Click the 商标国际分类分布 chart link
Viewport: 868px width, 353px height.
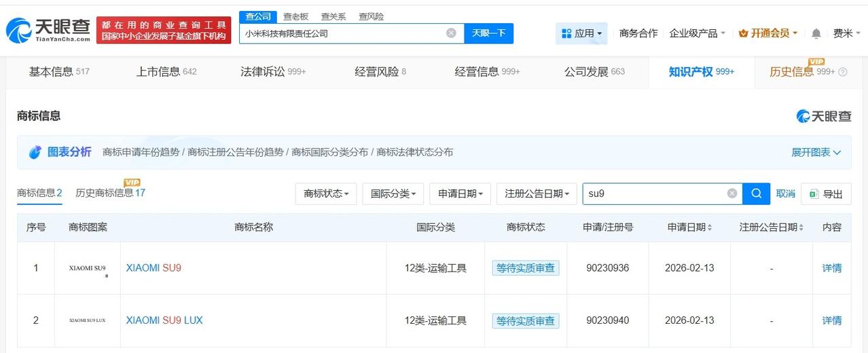330,152
